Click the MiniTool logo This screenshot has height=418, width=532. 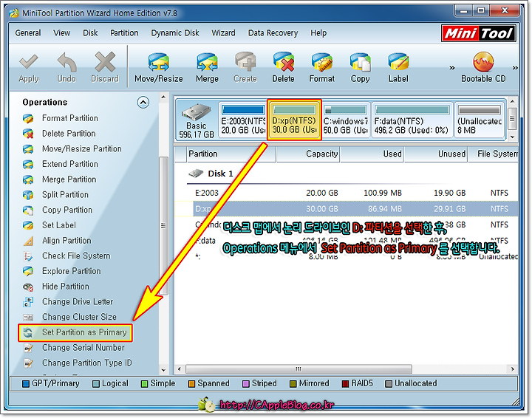tap(478, 33)
